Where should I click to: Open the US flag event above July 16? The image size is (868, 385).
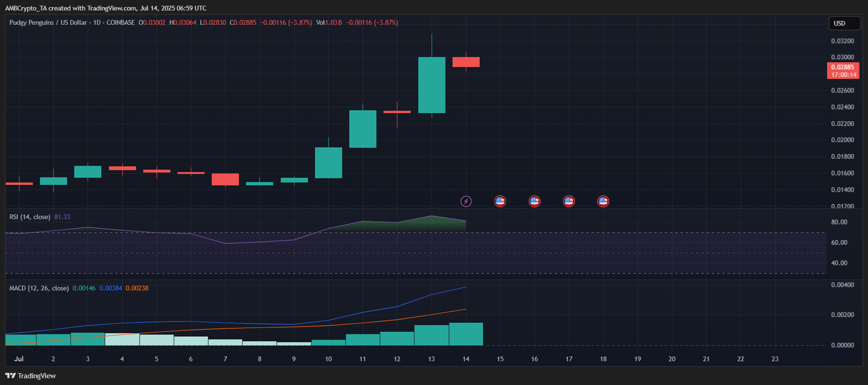coord(534,201)
